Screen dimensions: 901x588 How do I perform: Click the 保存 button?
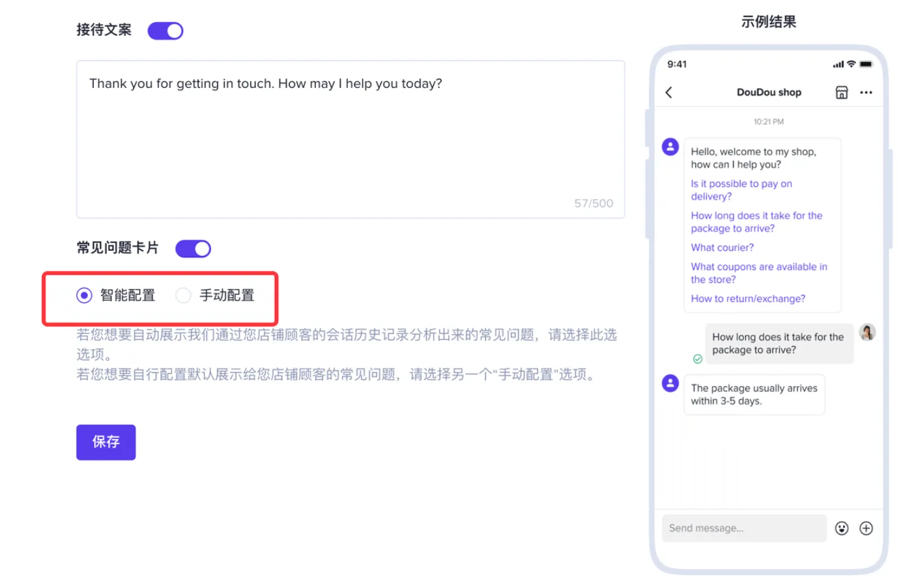click(x=106, y=442)
